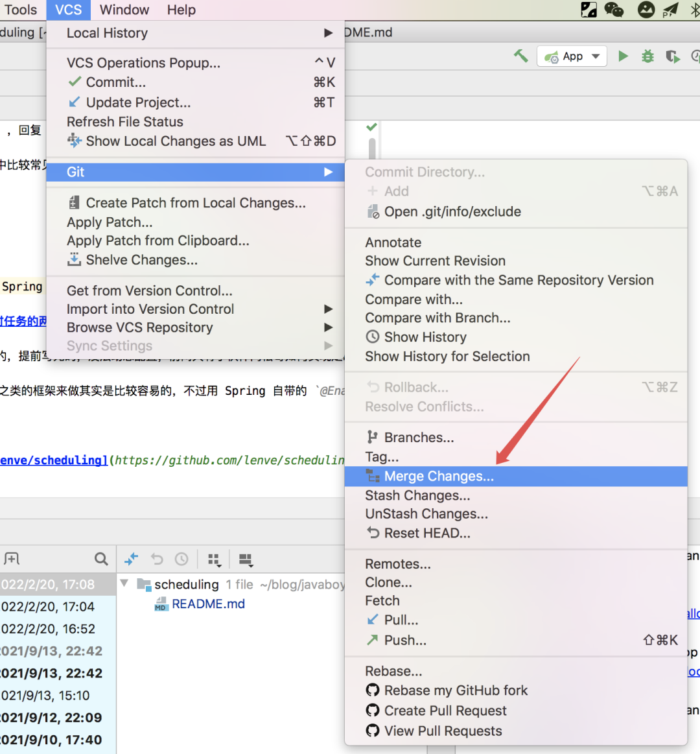
Task: Open the Help menu
Action: (x=181, y=10)
